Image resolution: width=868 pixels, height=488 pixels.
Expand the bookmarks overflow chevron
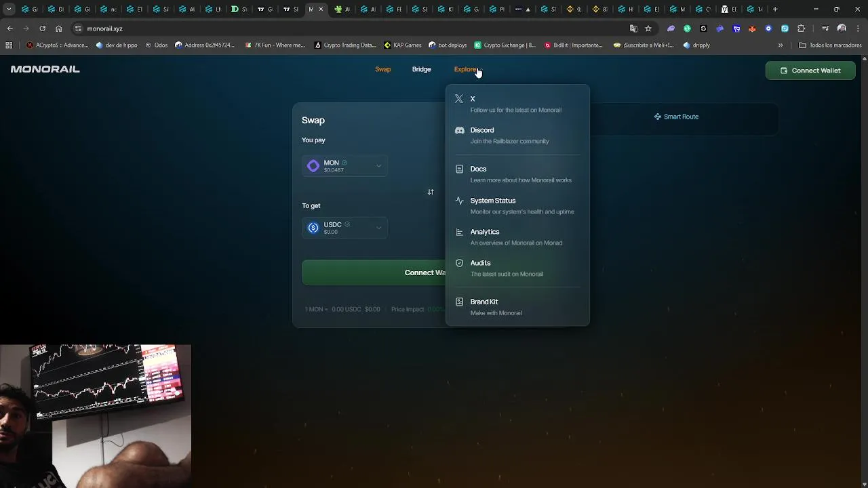(x=781, y=45)
